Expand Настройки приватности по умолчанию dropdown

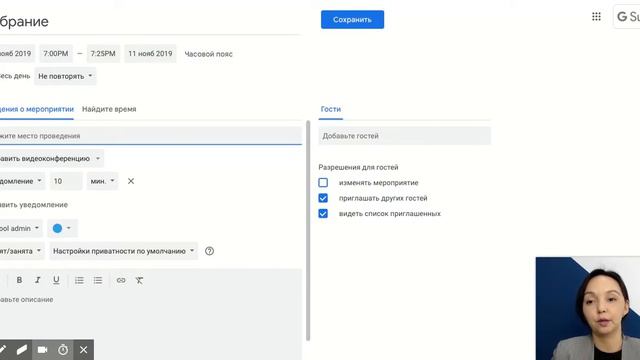click(x=123, y=251)
